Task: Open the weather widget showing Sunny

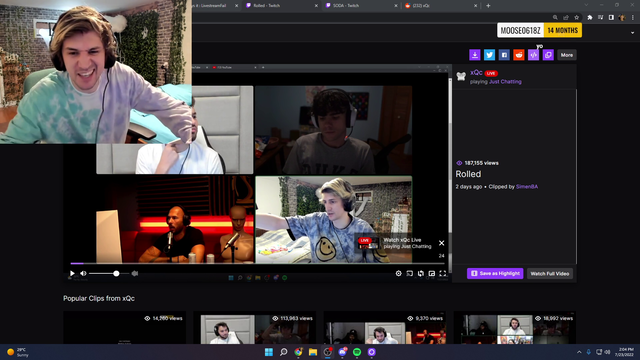Action: click(18, 352)
